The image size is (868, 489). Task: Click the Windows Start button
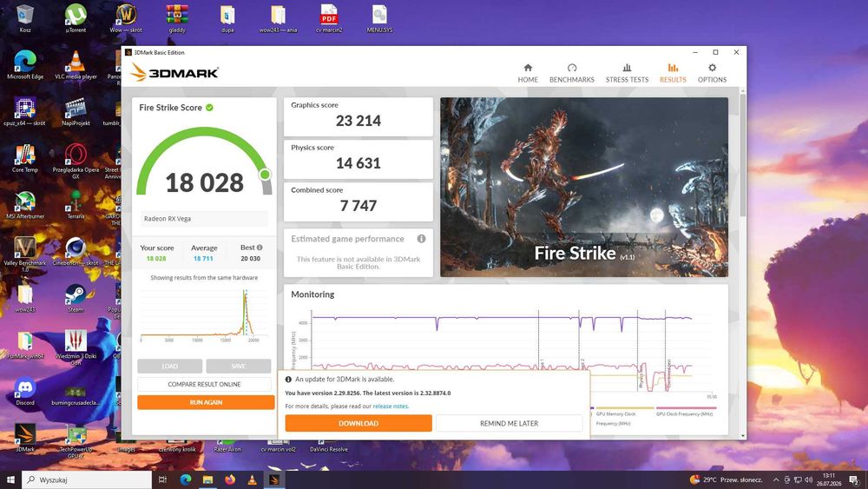(x=10, y=479)
